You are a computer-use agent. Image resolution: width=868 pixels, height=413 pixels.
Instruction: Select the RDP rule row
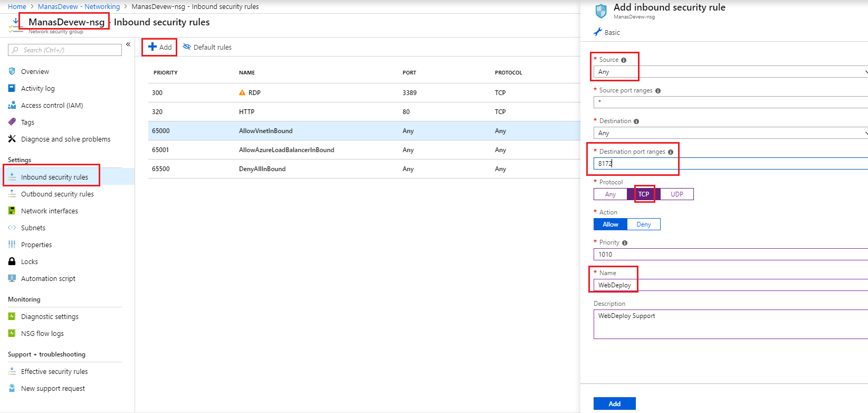[x=364, y=92]
